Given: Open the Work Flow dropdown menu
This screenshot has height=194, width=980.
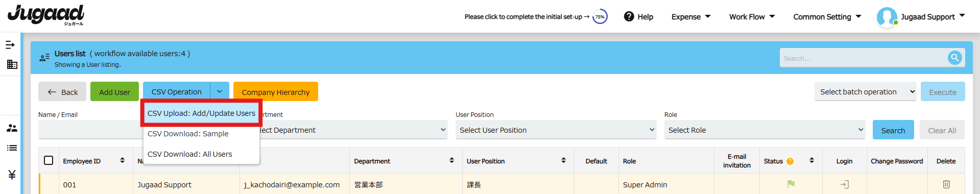Looking at the screenshot, I should pos(752,17).
